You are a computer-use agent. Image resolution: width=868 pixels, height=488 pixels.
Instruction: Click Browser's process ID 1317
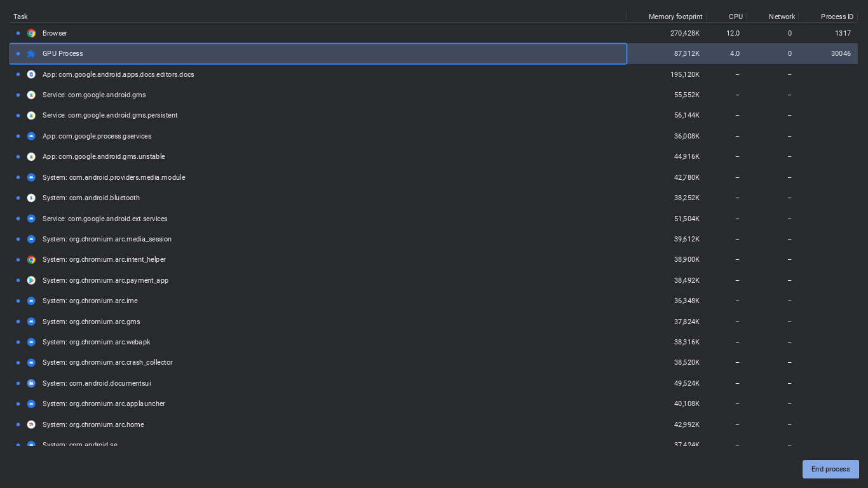(x=843, y=33)
